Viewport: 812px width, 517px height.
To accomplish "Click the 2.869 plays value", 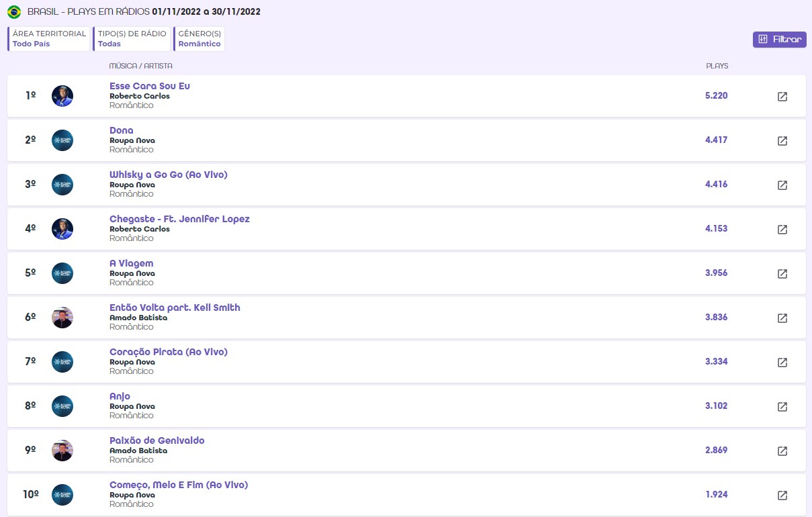I will pyautogui.click(x=717, y=451).
